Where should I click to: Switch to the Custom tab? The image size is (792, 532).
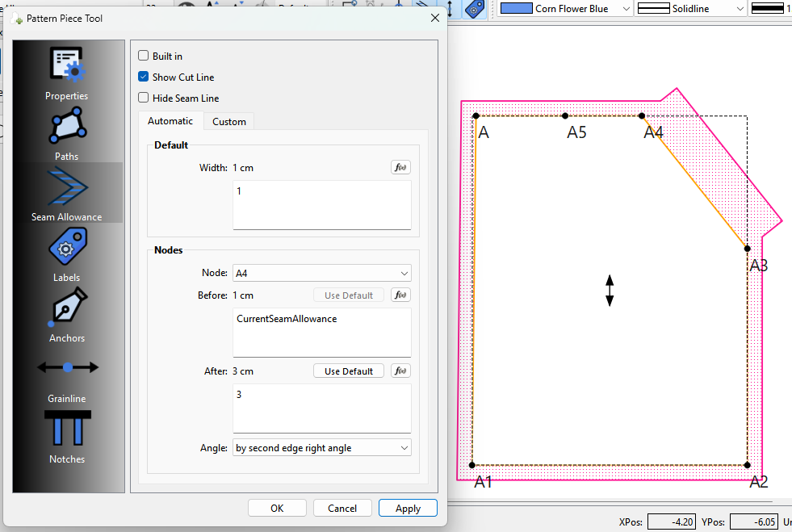228,122
